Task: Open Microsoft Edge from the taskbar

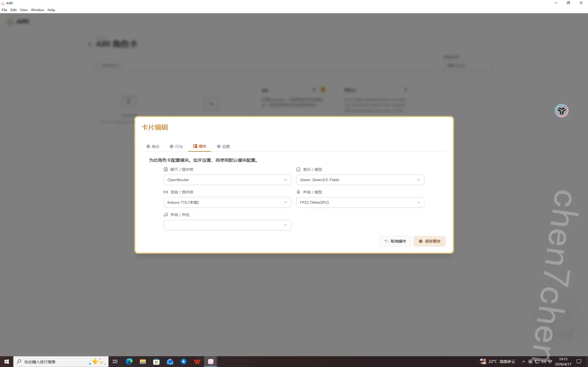Action: 129,361
